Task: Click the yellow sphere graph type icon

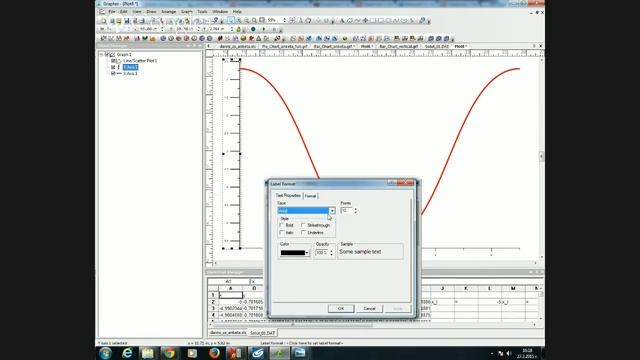Action: coord(243,38)
